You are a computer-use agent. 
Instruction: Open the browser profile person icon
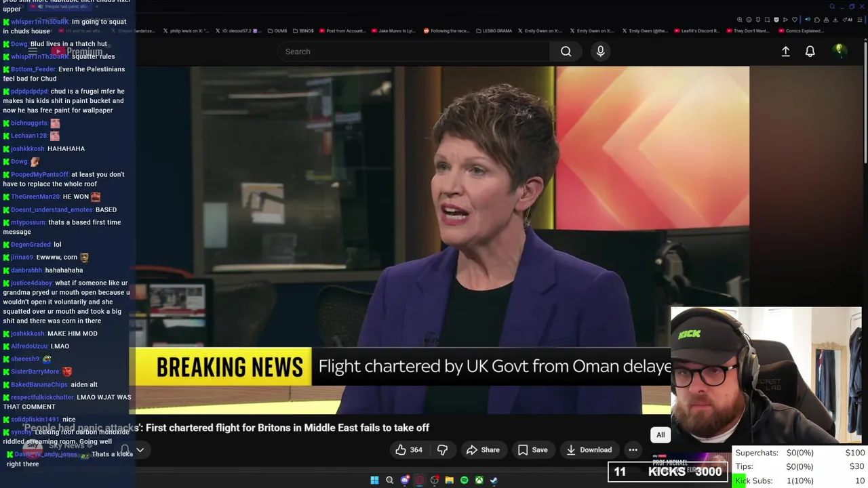click(826, 20)
